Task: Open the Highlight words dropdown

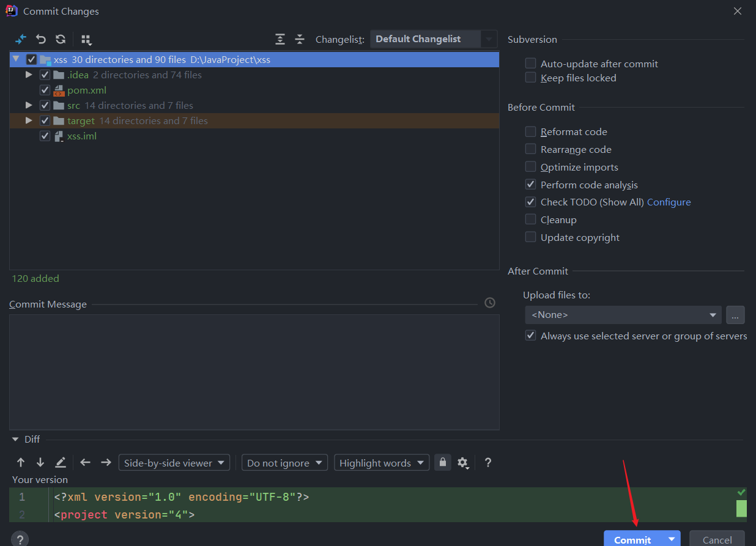Action: (x=382, y=463)
